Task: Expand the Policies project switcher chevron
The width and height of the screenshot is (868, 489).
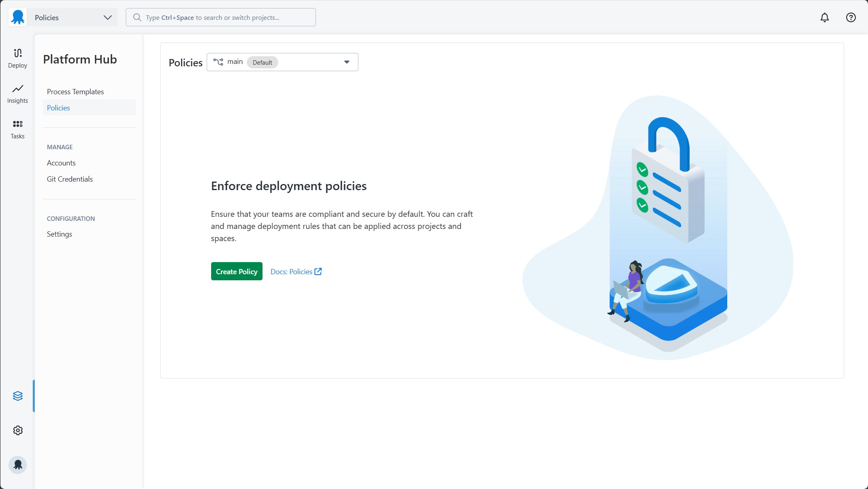Action: [107, 17]
